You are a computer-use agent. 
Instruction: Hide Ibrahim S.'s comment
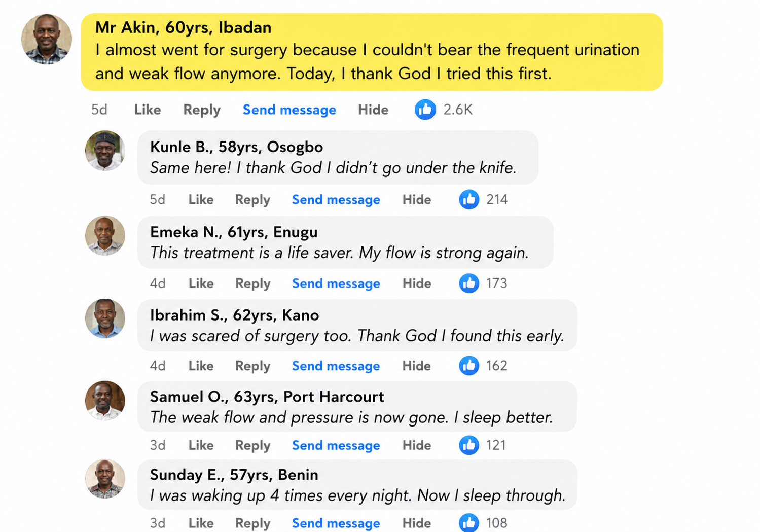pyautogui.click(x=417, y=366)
